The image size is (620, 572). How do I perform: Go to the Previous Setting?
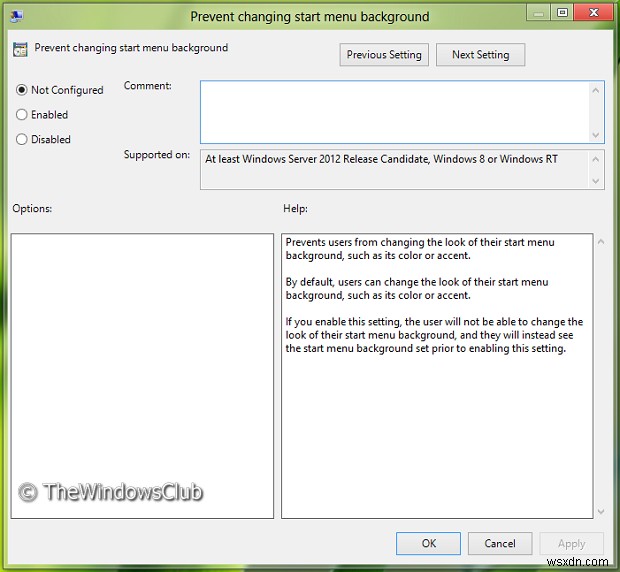tap(384, 55)
